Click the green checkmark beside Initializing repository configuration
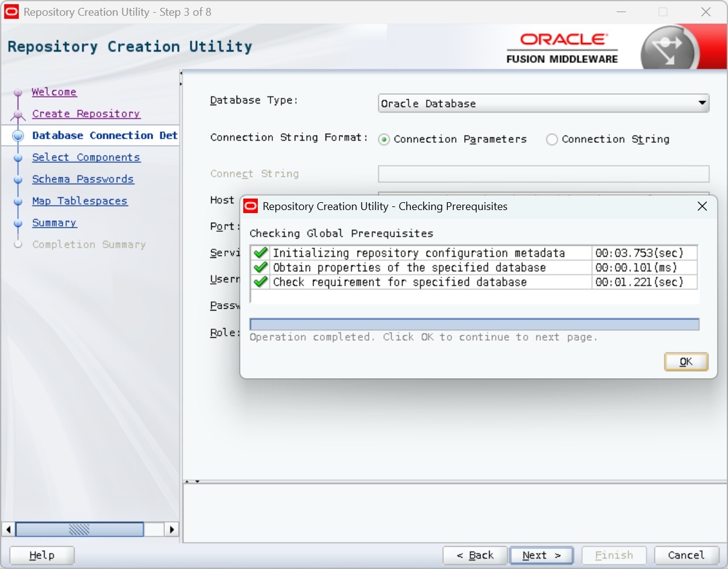The image size is (728, 569). [x=260, y=253]
